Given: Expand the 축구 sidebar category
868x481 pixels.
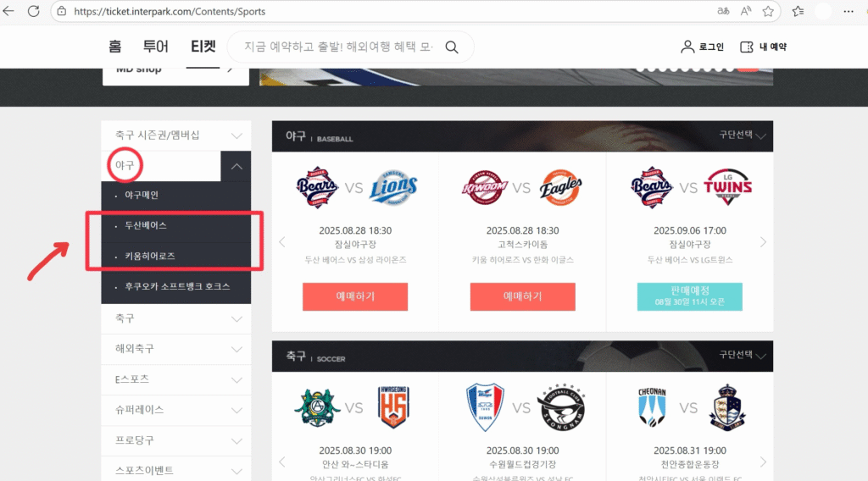Looking at the screenshot, I should tap(236, 318).
